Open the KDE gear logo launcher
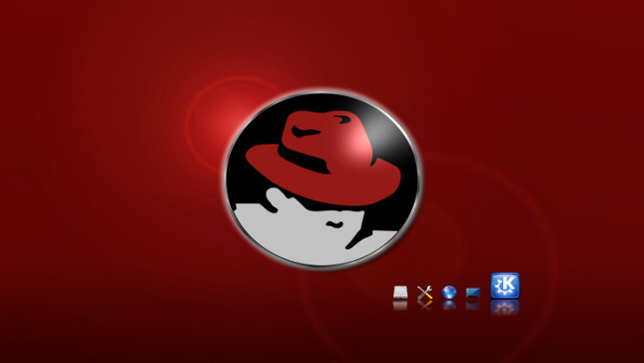Screen dimensions: 644x363 tap(505, 286)
